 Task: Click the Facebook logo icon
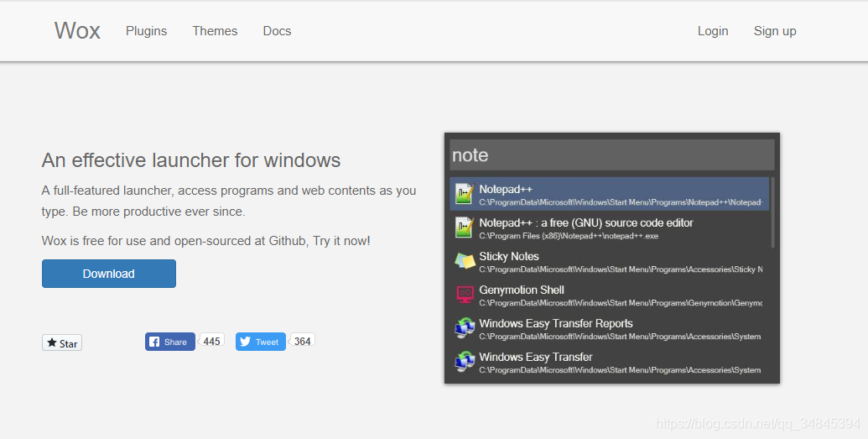(154, 342)
